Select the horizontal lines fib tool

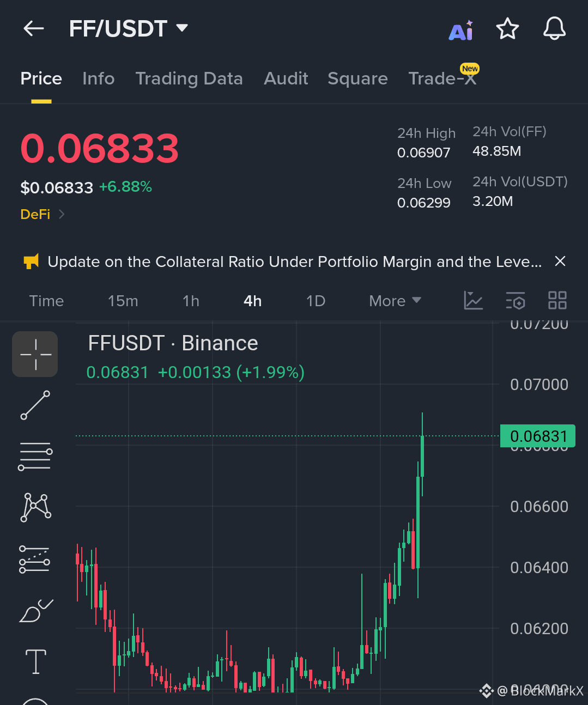(35, 457)
